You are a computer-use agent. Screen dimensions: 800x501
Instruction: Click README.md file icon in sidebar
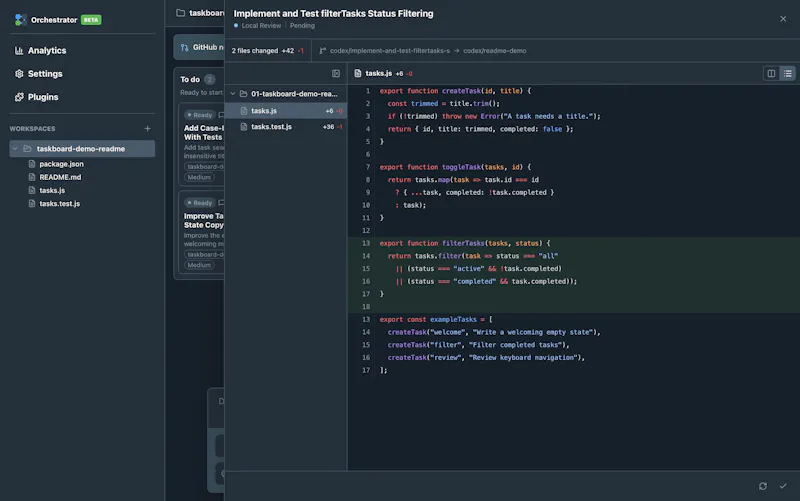32,177
